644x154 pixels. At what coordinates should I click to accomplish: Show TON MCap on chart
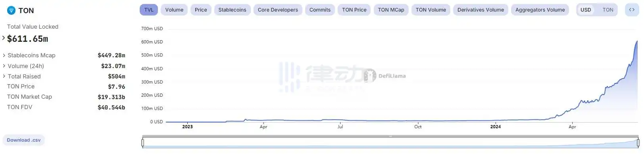tap(391, 10)
